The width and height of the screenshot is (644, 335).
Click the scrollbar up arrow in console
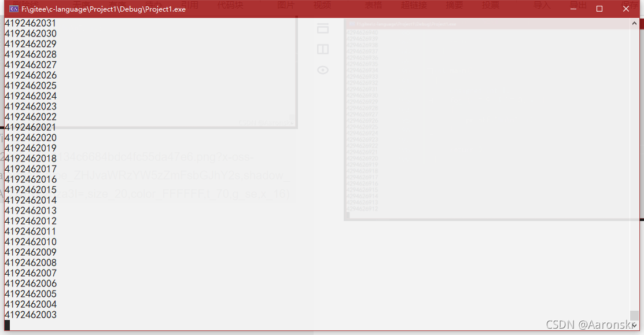634,23
